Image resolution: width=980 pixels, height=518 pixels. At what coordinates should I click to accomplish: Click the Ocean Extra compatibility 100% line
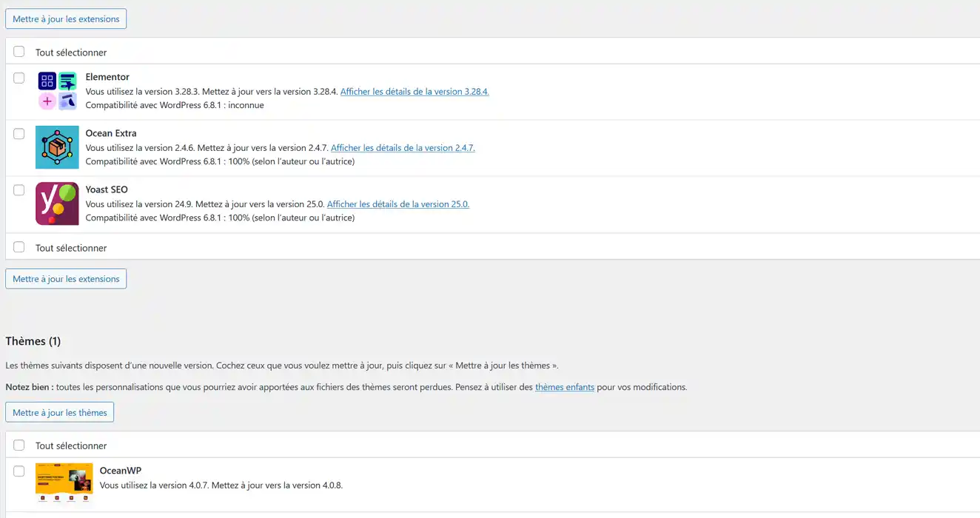click(220, 161)
